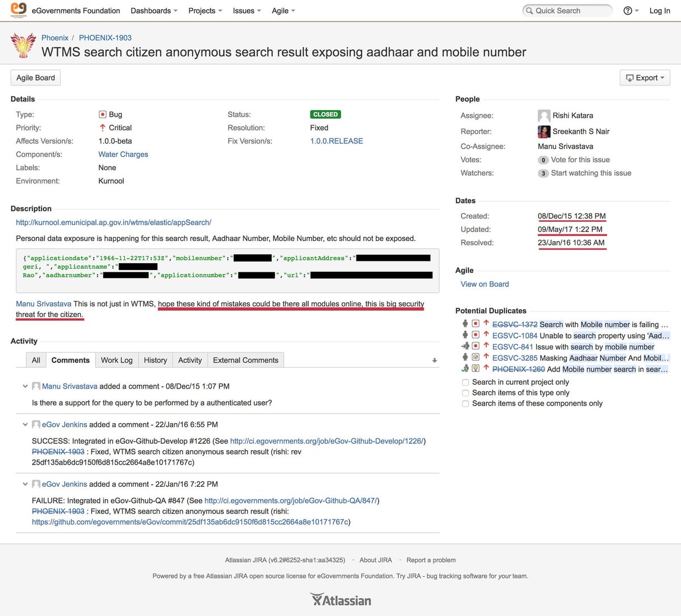Open the Phoenix breadcrumb link
Viewport: 681px width, 616px height.
pos(55,38)
